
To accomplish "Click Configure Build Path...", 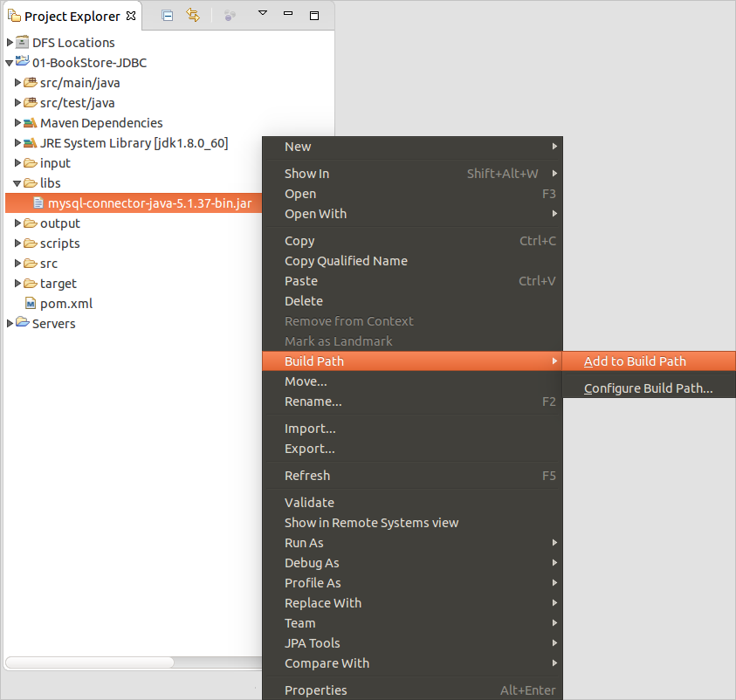I will point(650,388).
